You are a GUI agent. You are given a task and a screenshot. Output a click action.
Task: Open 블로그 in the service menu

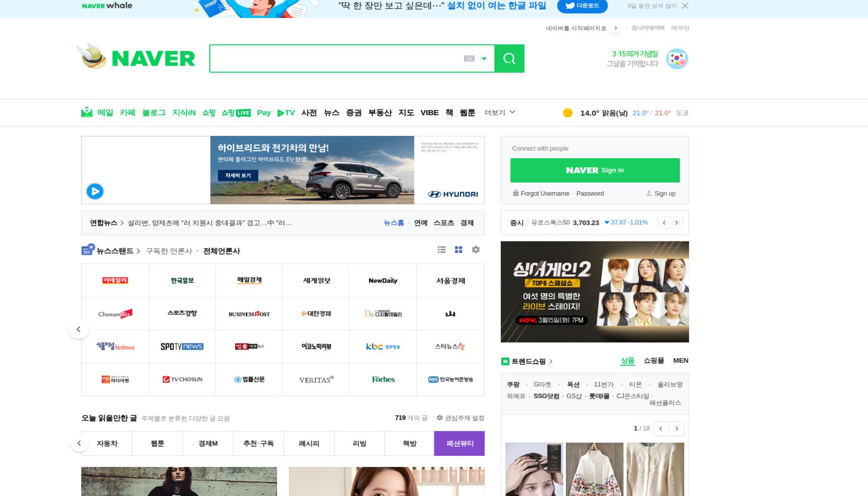[154, 113]
